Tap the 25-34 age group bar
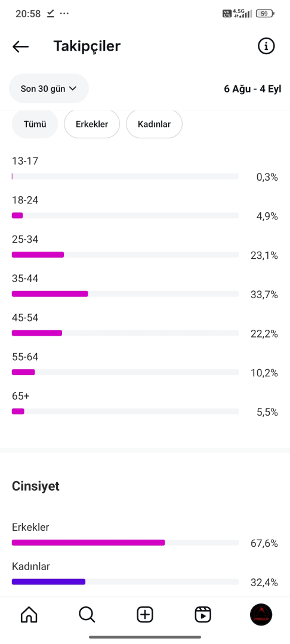This screenshot has height=644, width=290. coord(125,255)
